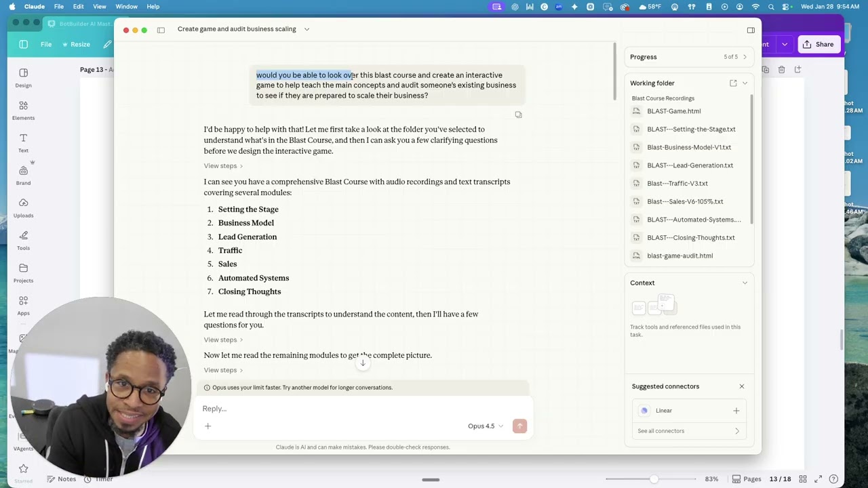This screenshot has height=488, width=868.
Task: Open the macOS View menu
Action: (100, 7)
